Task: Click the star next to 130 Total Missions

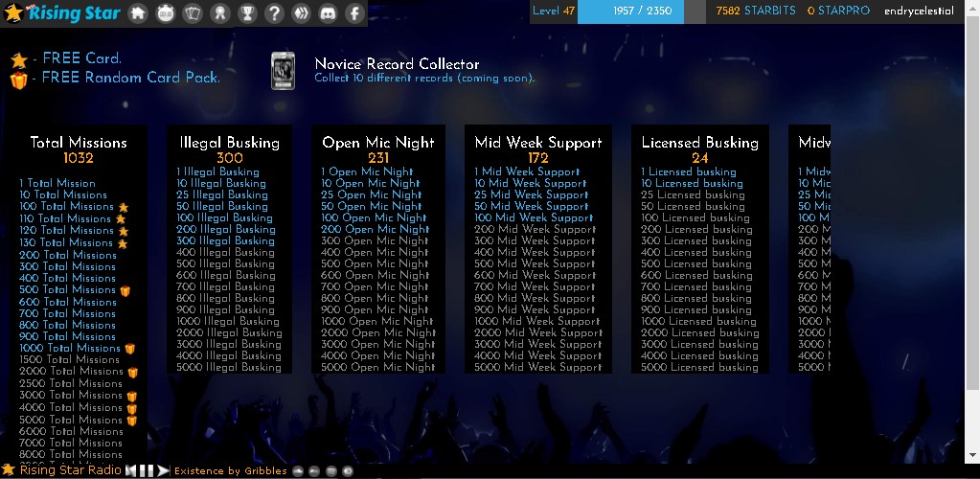Action: (x=123, y=243)
